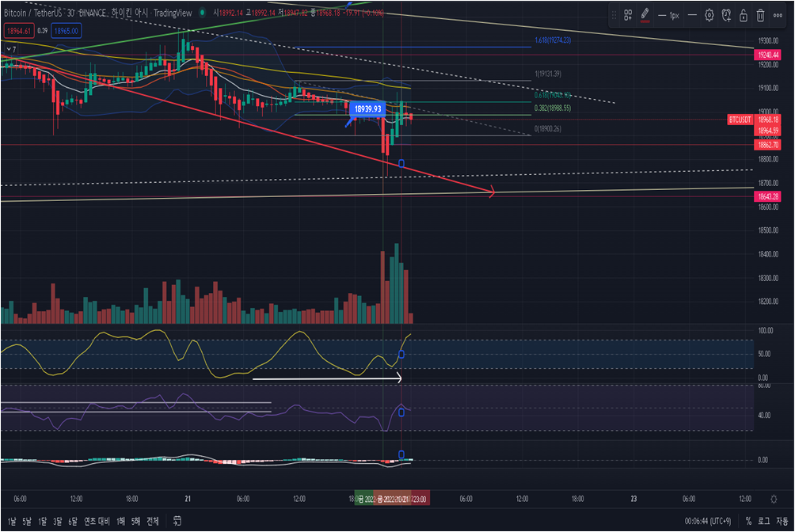This screenshot has width=795, height=532.
Task: Toggle the lock icon for drawing
Action: 744,15
